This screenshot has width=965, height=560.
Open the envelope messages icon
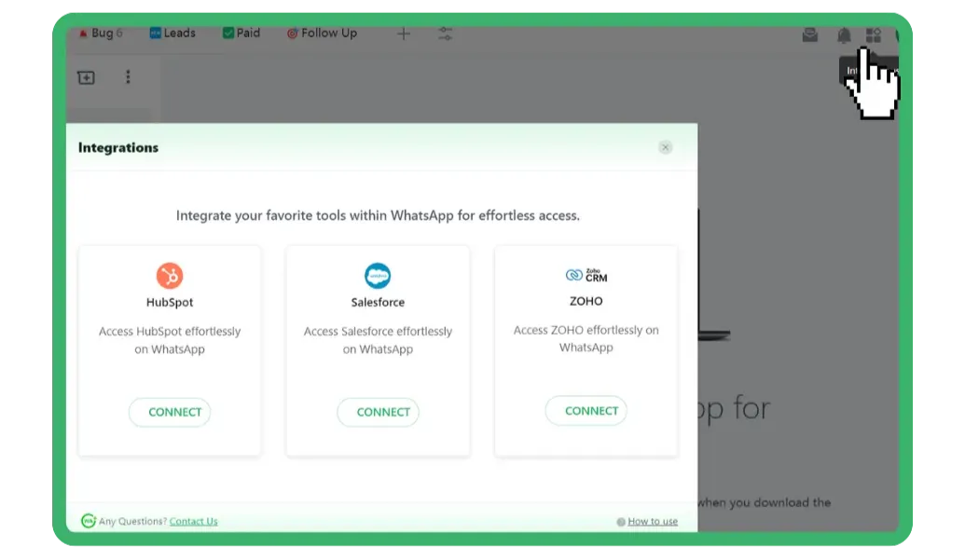[x=810, y=35]
